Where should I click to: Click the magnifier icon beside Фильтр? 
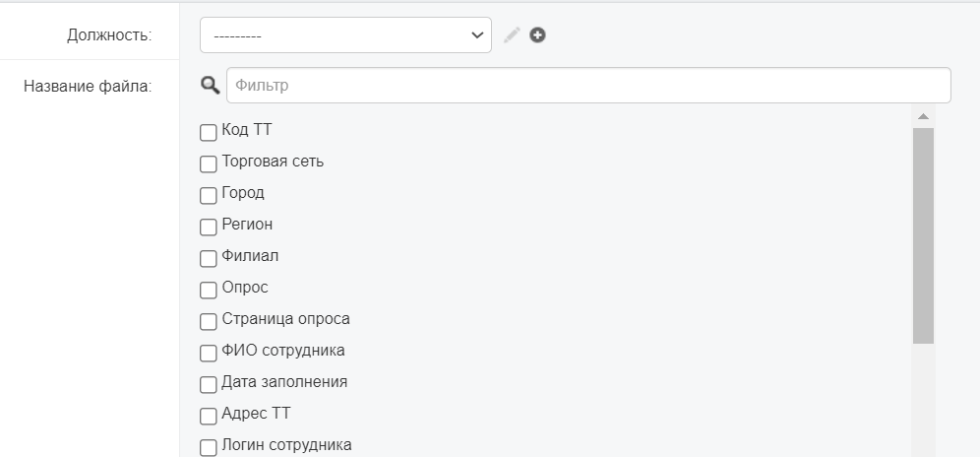(211, 85)
